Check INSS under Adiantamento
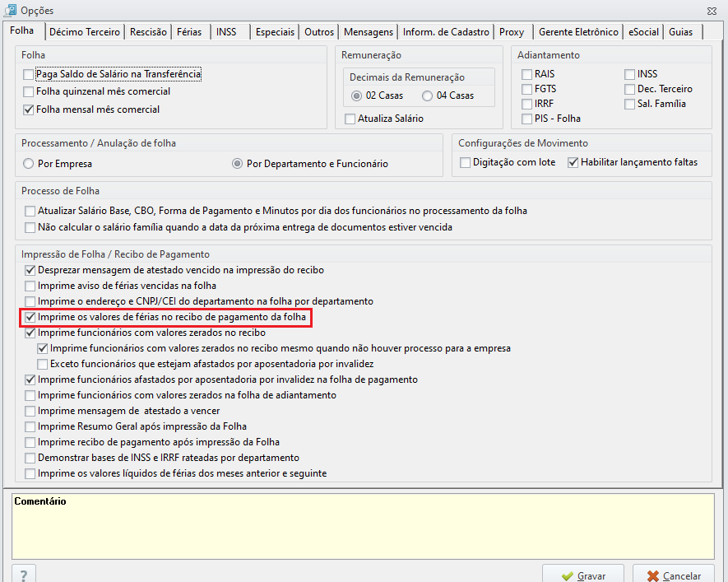The width and height of the screenshot is (728, 582). [x=629, y=74]
